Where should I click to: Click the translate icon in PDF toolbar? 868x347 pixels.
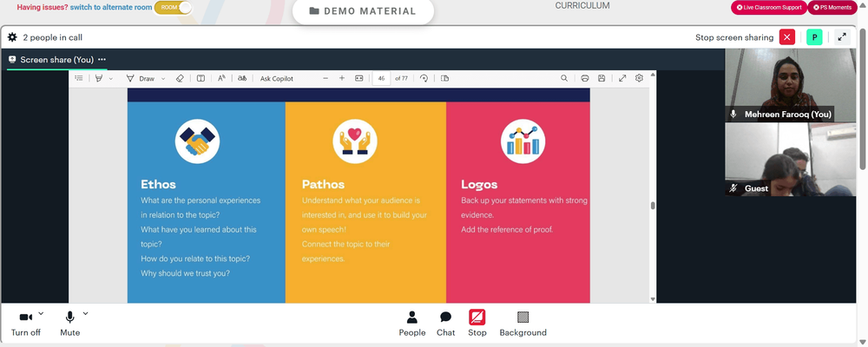coord(242,79)
